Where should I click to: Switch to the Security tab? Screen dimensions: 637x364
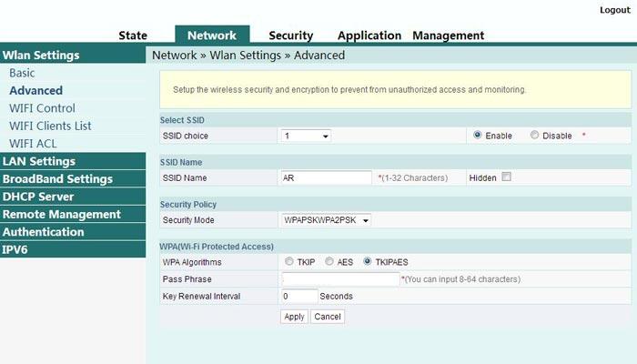(290, 35)
